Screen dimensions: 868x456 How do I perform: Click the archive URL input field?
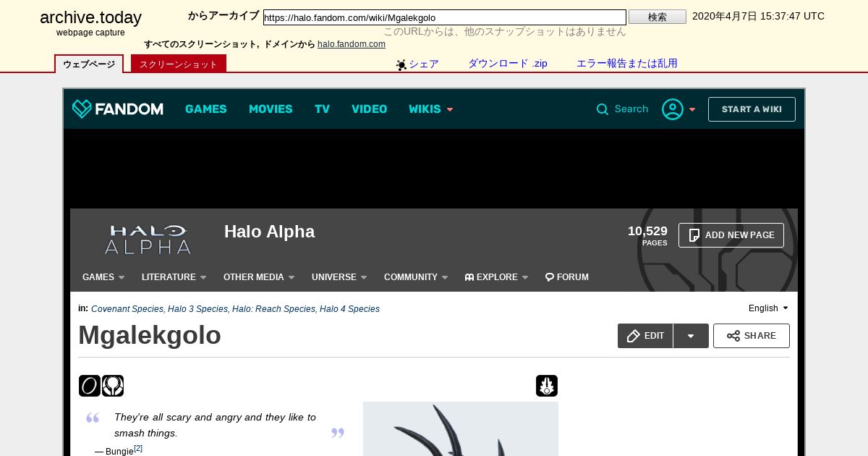point(445,17)
